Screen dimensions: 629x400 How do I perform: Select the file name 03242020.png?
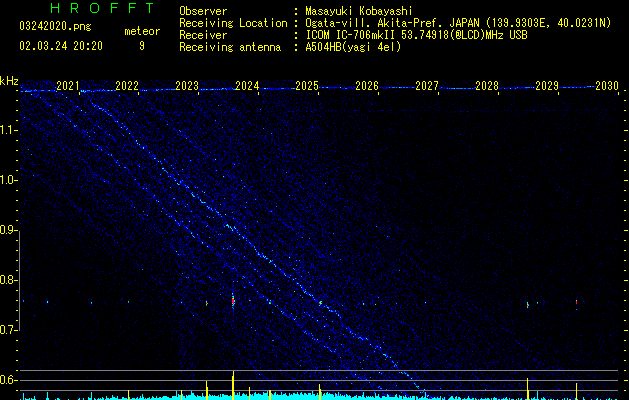(55, 26)
